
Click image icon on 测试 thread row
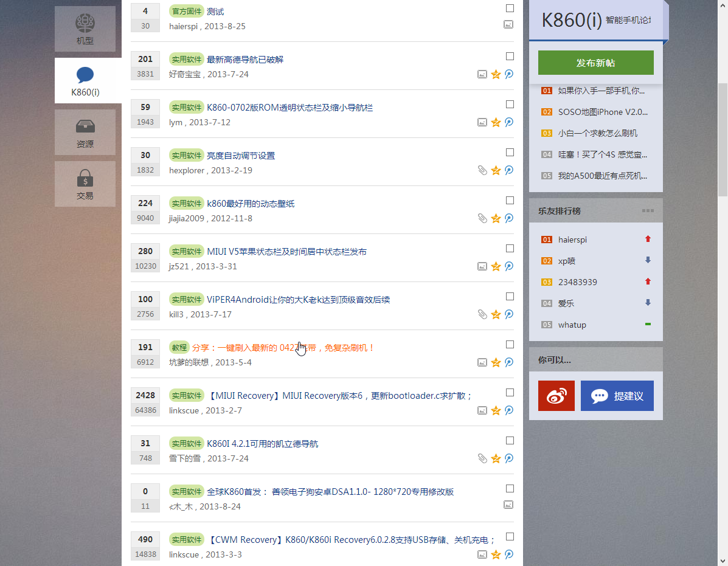tap(508, 24)
